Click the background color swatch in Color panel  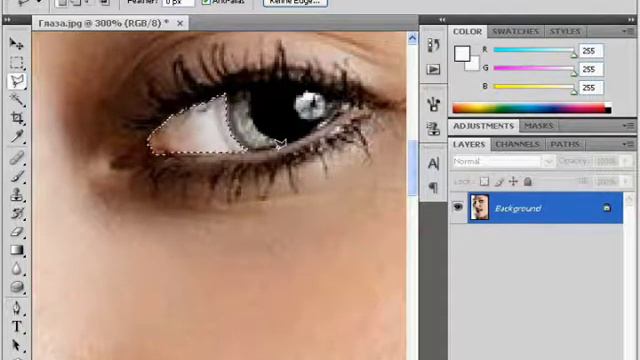click(x=473, y=64)
